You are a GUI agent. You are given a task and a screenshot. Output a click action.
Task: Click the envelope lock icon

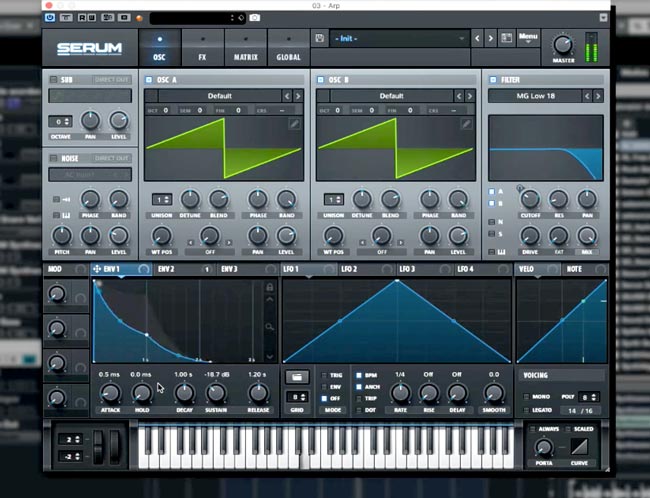tap(269, 288)
